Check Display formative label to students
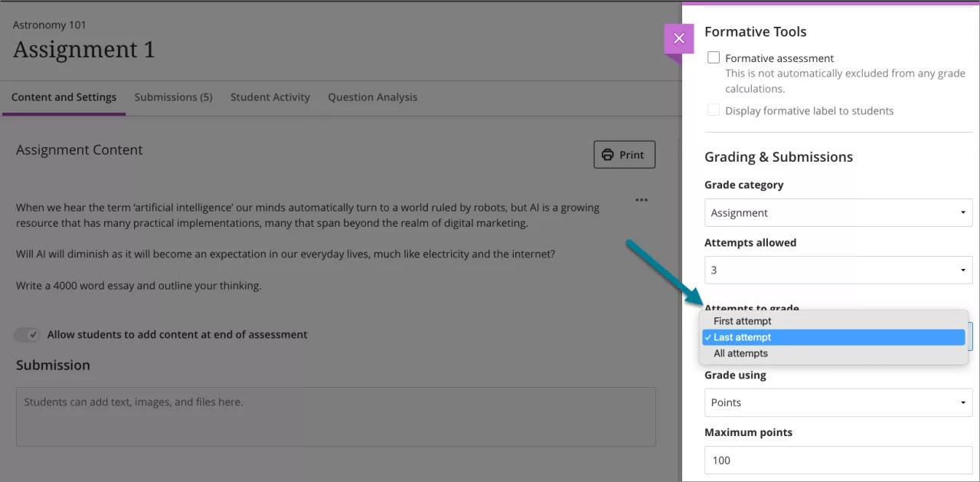This screenshot has width=980, height=482. [713, 110]
